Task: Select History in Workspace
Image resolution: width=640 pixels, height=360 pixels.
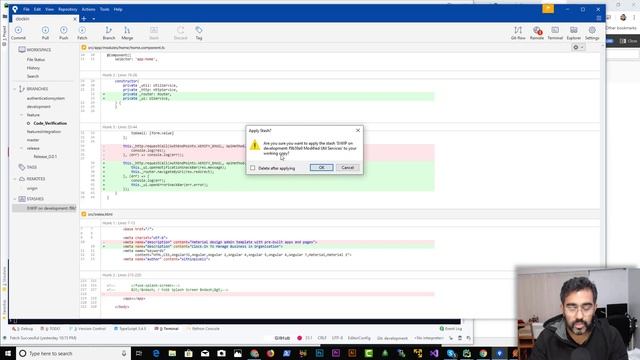Action: point(33,68)
